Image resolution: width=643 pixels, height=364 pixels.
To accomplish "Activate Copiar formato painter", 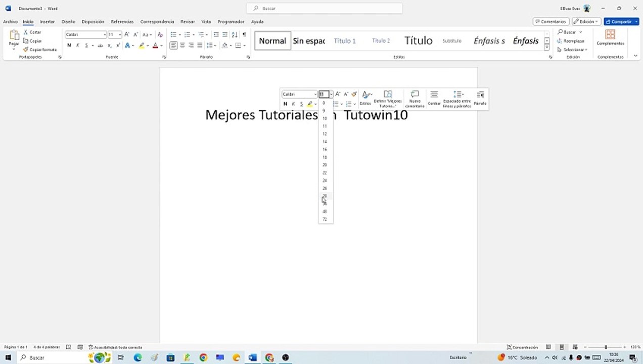I will coord(40,50).
